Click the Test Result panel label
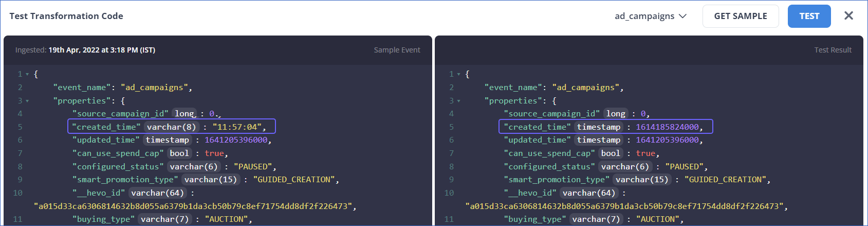868x226 pixels. tap(833, 50)
